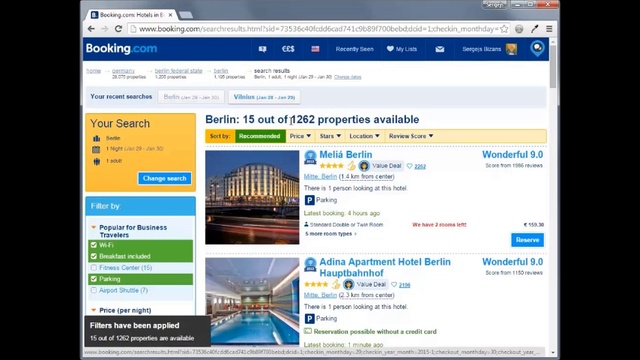Open the customer service chat bubble icon
The height and width of the screenshot is (360, 640).
pyautogui.click(x=538, y=49)
